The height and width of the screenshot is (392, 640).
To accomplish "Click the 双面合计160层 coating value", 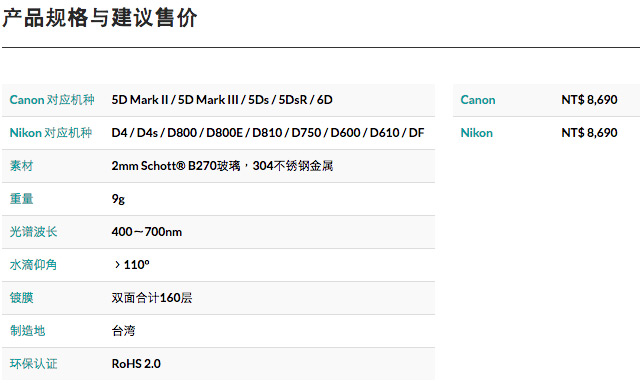I will 152,298.
